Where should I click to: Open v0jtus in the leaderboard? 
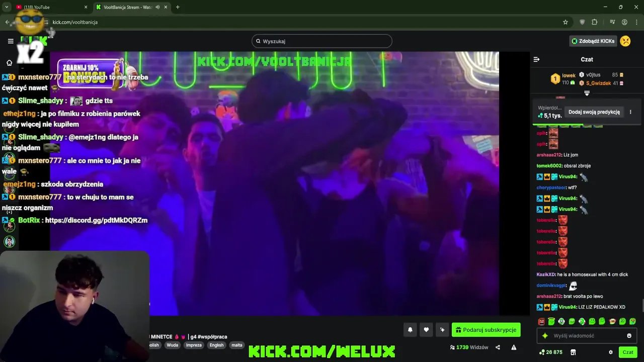tap(593, 75)
